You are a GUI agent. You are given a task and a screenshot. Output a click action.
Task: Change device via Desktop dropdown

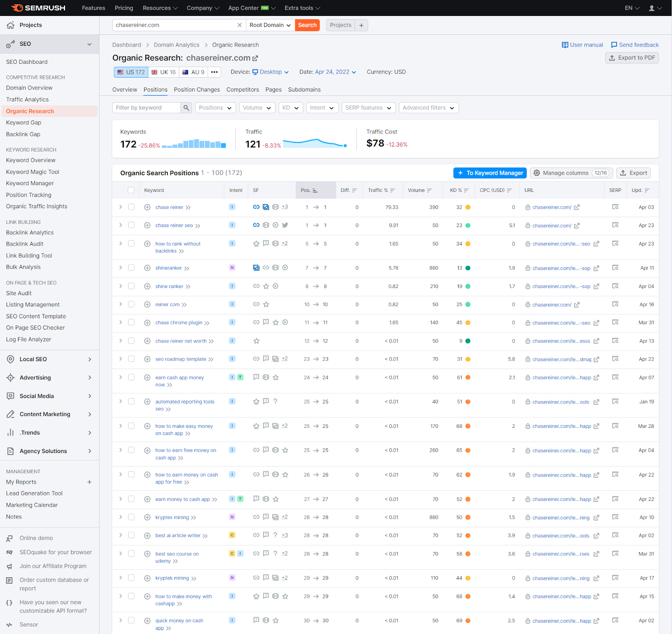point(270,72)
